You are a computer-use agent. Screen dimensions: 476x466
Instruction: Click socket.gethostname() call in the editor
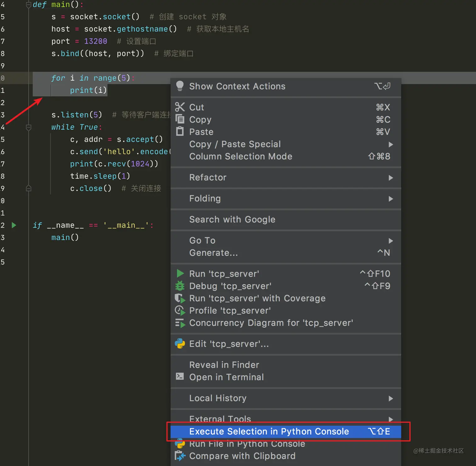(x=130, y=29)
